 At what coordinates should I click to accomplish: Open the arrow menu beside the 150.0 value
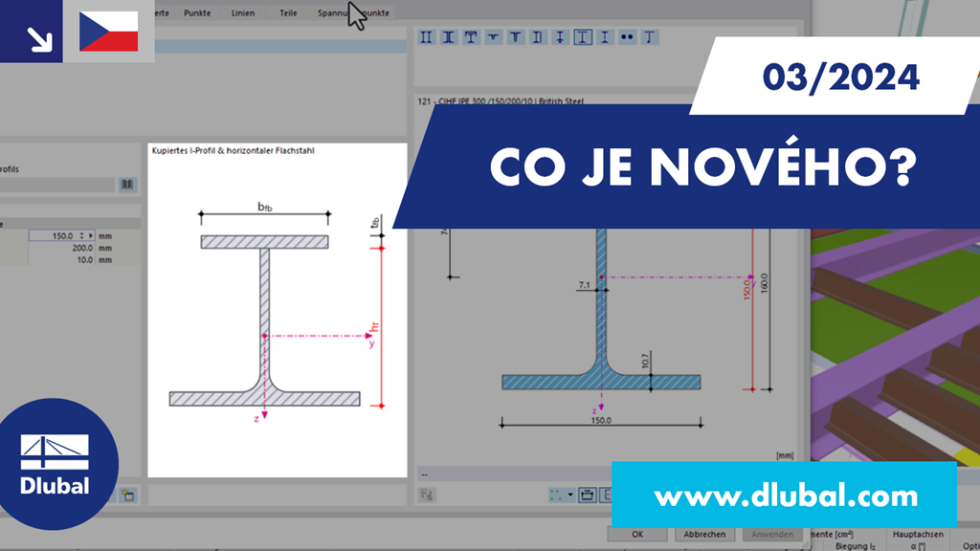tap(91, 235)
